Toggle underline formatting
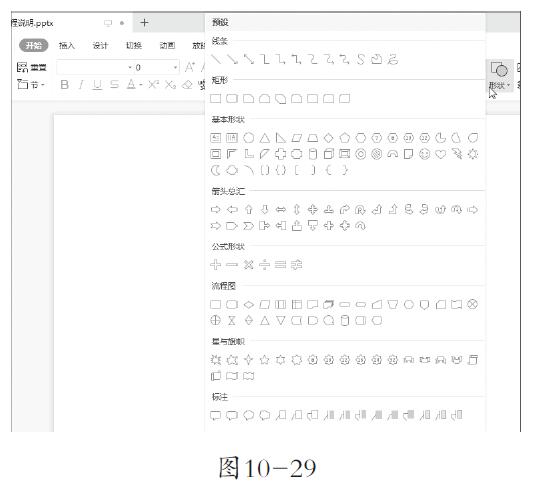This screenshot has width=533, height=492. point(97,84)
